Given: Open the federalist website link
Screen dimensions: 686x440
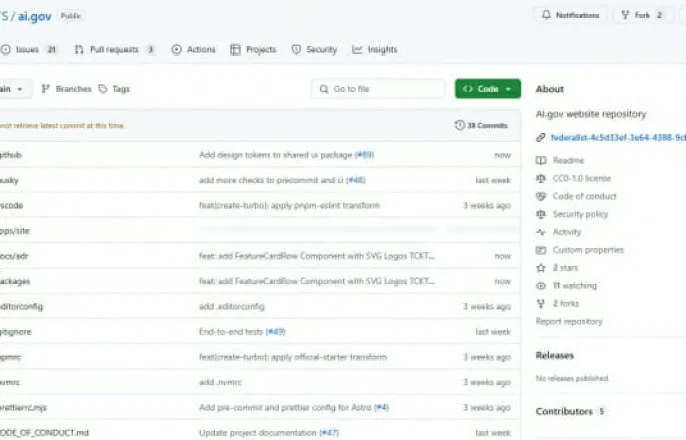Looking at the screenshot, I should click(618, 137).
